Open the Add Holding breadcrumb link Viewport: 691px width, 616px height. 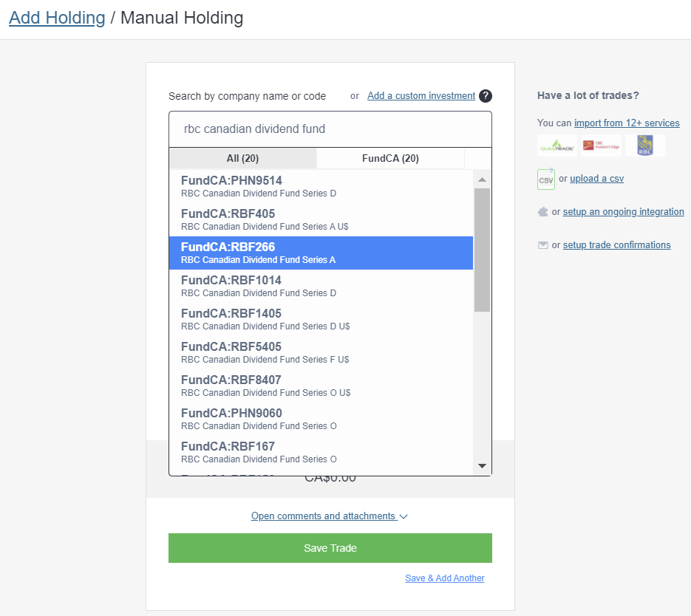pyautogui.click(x=57, y=18)
